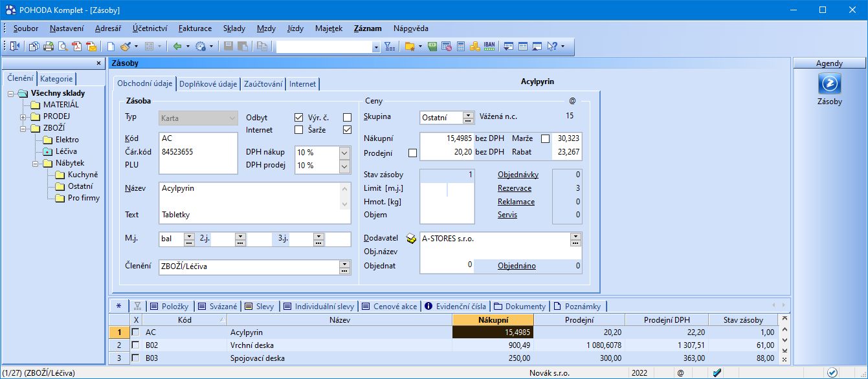Image resolution: width=868 pixels, height=379 pixels.
Task: Click the favorites folder star icon
Action: click(409, 46)
